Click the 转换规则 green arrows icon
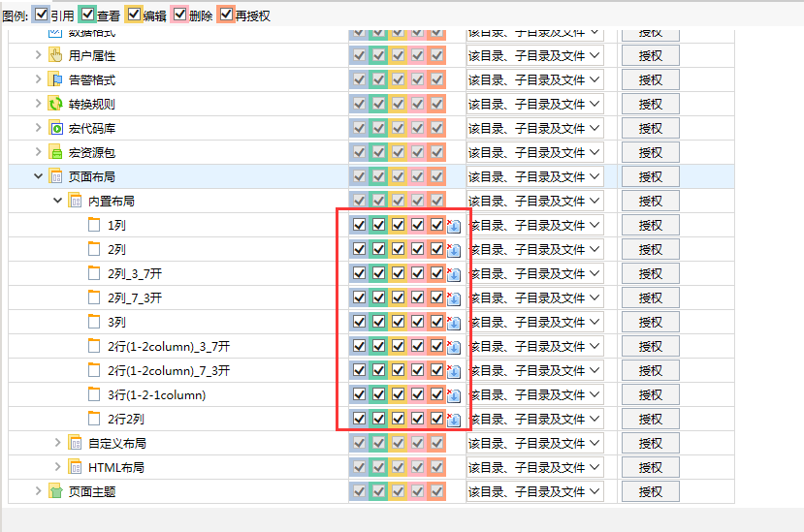Viewport: 804px width, 532px height. pos(55,104)
